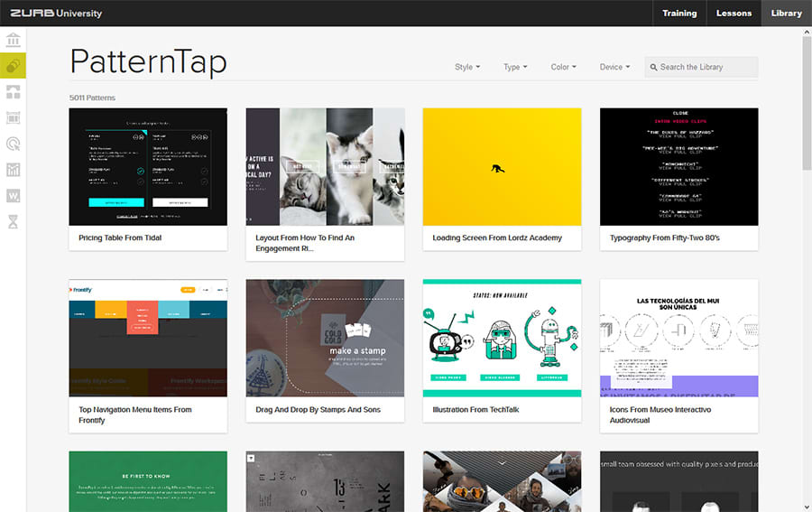Click the scrollbar up arrow
The image size is (812, 512).
[807, 32]
